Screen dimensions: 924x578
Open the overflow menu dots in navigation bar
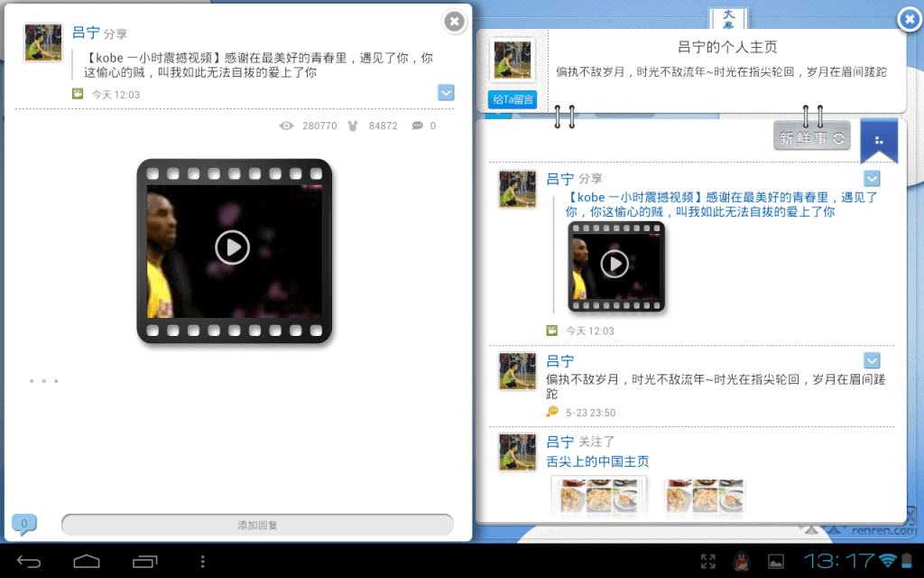click(x=203, y=562)
